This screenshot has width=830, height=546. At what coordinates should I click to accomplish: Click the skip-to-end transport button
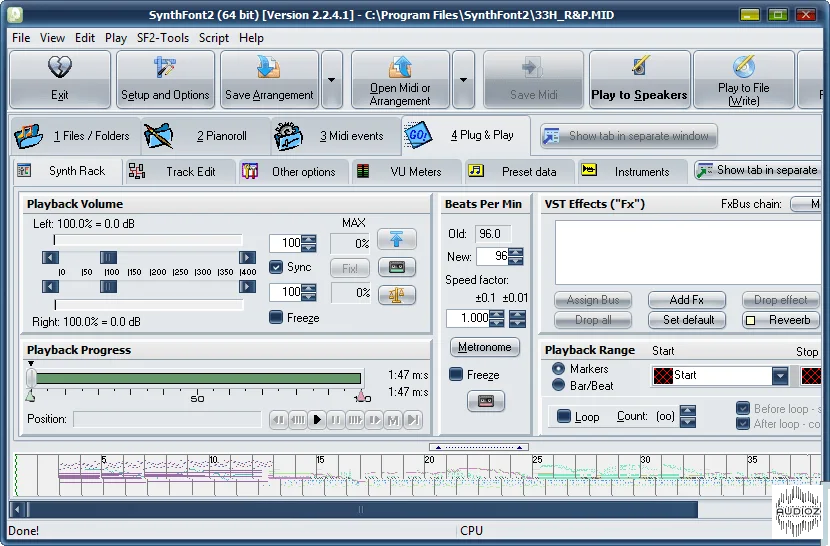click(412, 420)
